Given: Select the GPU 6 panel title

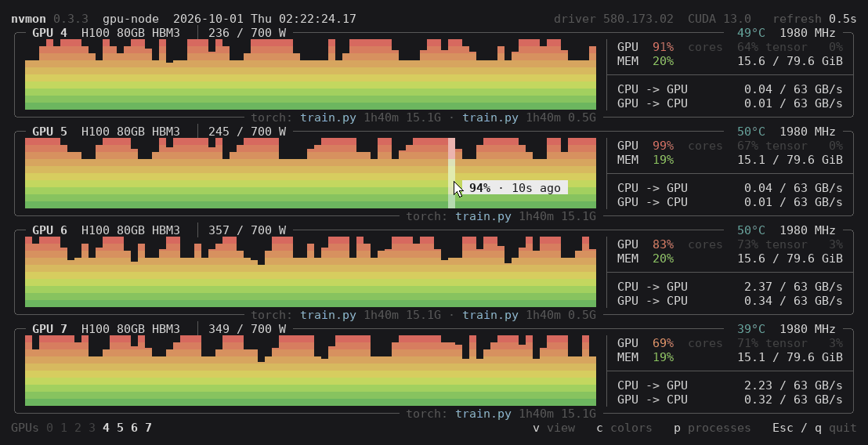Looking at the screenshot, I should [50, 230].
